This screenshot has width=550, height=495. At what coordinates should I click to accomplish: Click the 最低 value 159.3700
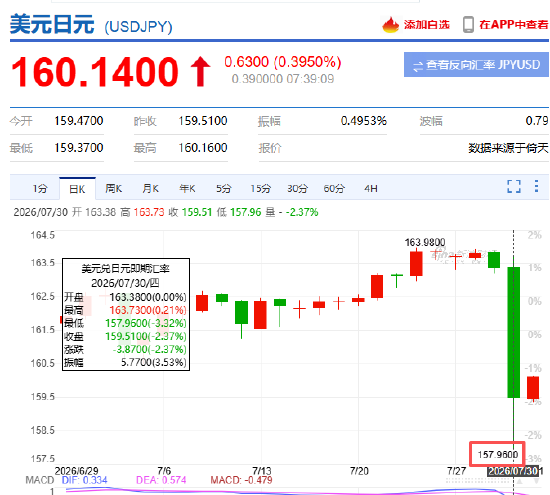(x=79, y=148)
